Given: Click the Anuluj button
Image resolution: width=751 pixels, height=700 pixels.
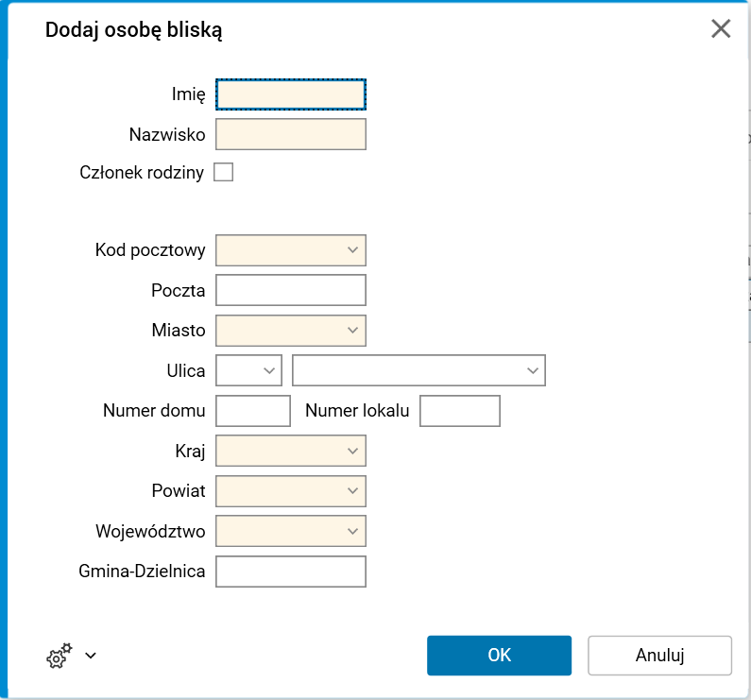Looking at the screenshot, I should 659,656.
